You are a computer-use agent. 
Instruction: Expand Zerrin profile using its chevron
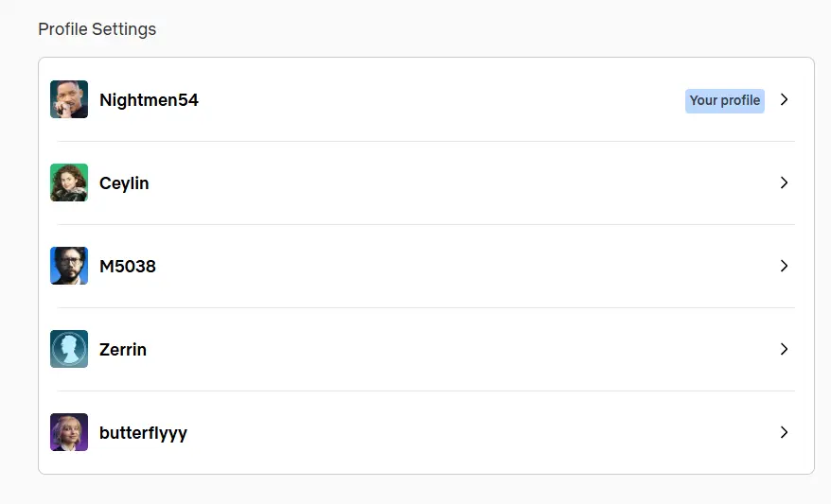point(784,349)
